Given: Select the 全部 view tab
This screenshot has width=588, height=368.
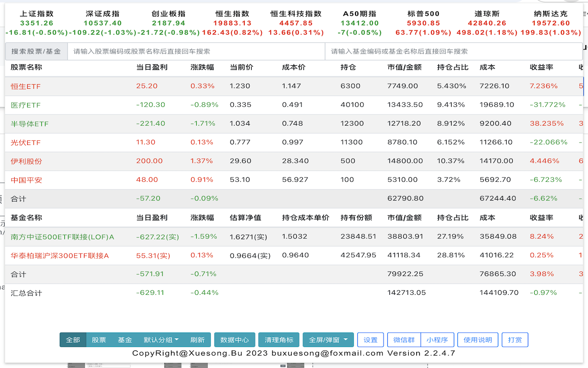Looking at the screenshot, I should (x=73, y=340).
